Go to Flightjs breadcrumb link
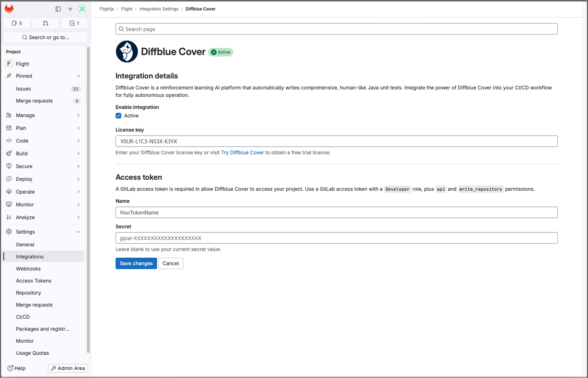 107,9
